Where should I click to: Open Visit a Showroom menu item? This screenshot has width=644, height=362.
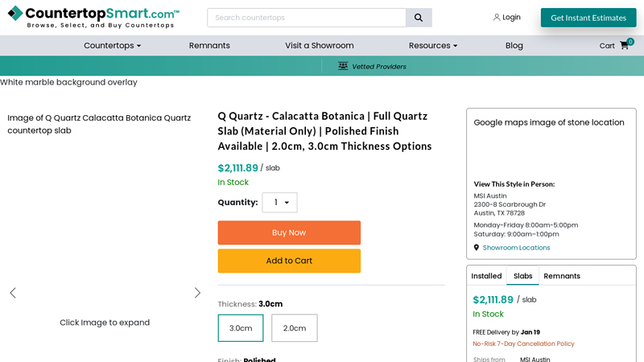tap(319, 46)
